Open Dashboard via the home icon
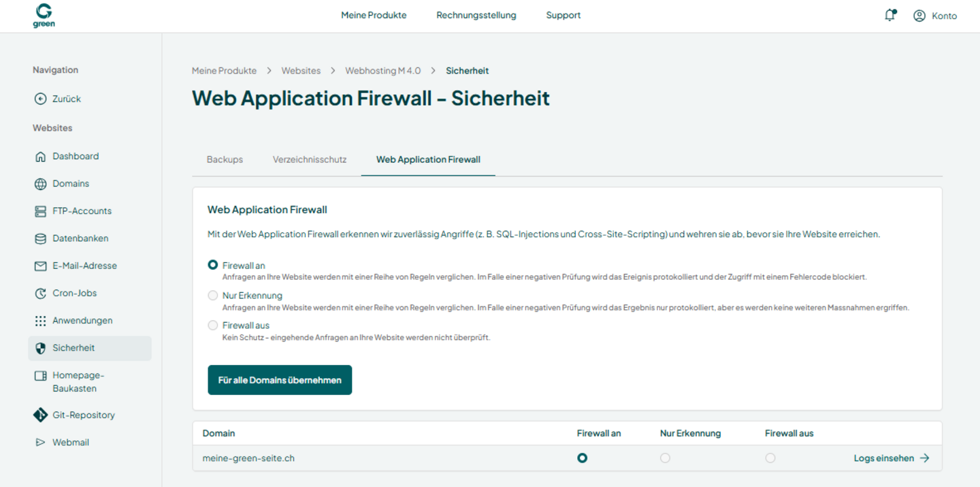The height and width of the screenshot is (487, 980). [x=40, y=156]
